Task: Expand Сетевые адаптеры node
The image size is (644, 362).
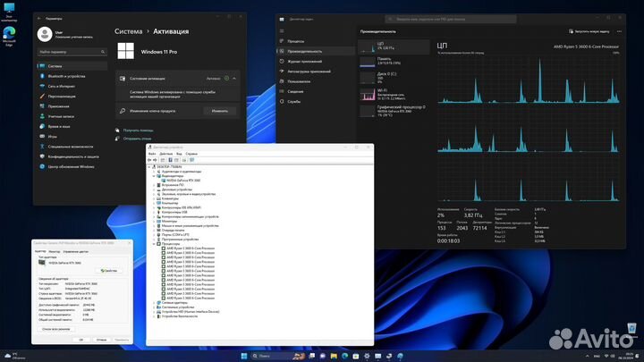Action: (154, 302)
